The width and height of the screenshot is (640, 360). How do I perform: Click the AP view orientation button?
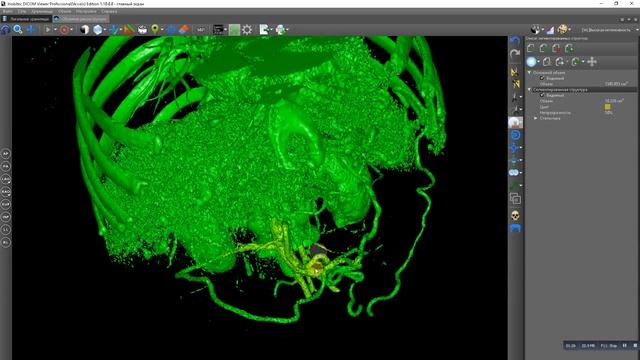pos(6,153)
